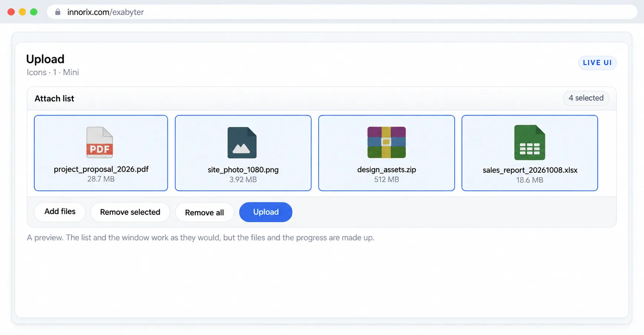Click the 28.7 MB size label
Screen dimensions: 644x335
[x=101, y=179]
